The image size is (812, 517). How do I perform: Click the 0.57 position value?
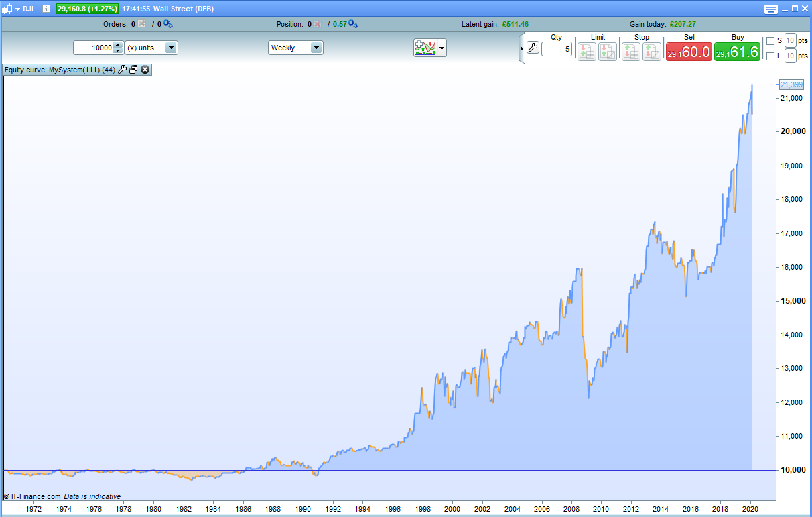(340, 24)
